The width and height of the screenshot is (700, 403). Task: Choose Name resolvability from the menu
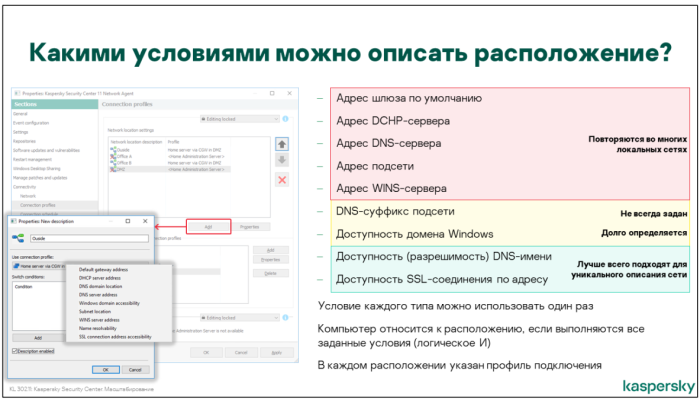97,328
